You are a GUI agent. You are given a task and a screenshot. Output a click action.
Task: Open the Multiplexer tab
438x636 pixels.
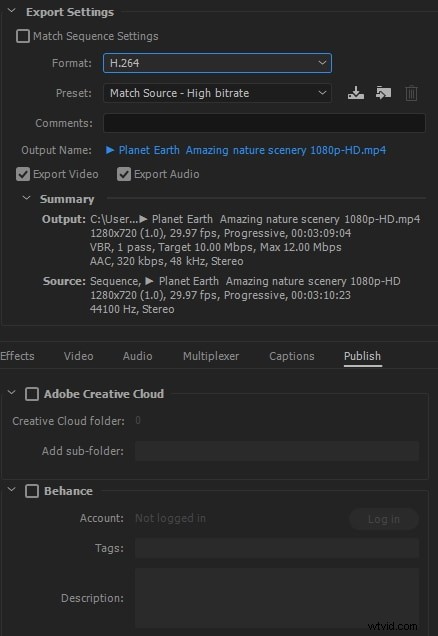point(211,356)
